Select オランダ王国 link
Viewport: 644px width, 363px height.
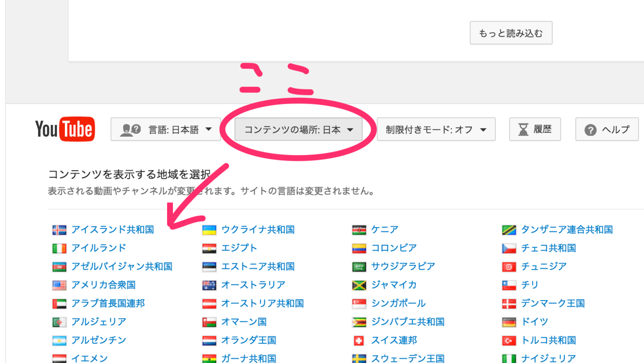[x=249, y=340]
